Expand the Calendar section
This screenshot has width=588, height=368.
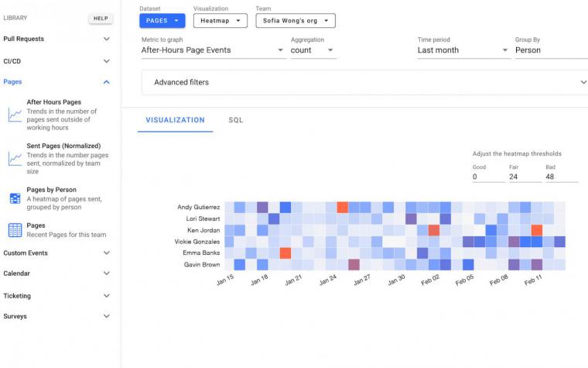(x=57, y=273)
